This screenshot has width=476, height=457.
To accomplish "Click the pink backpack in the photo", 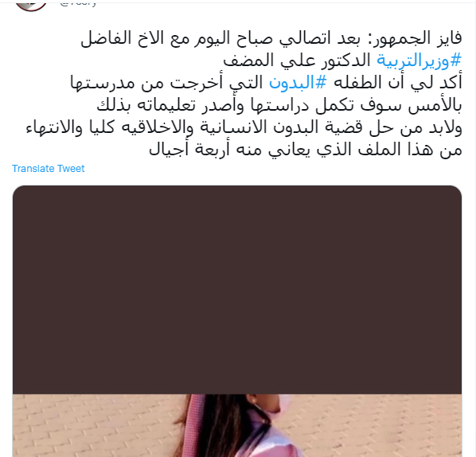I will point(194,425).
